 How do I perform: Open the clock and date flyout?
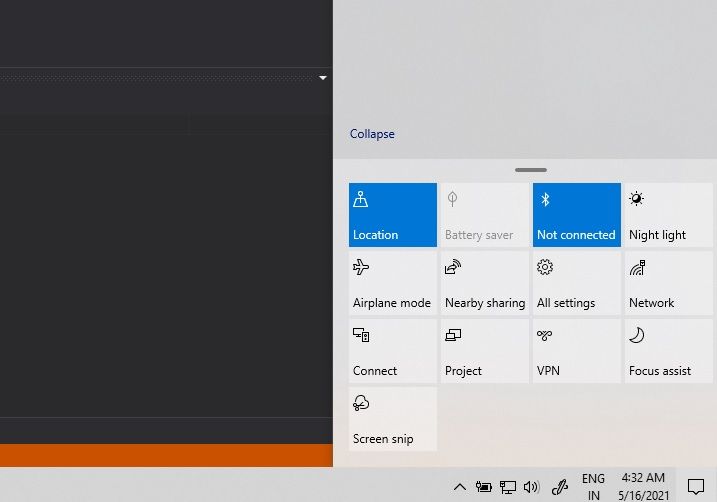pos(643,486)
